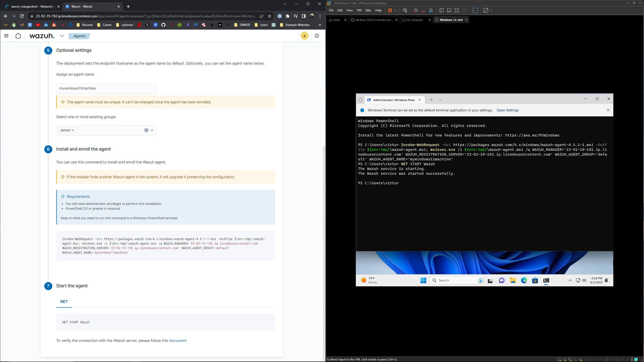This screenshot has width=644, height=362.
Task: Open a new Chrome tab
Action: (128, 7)
